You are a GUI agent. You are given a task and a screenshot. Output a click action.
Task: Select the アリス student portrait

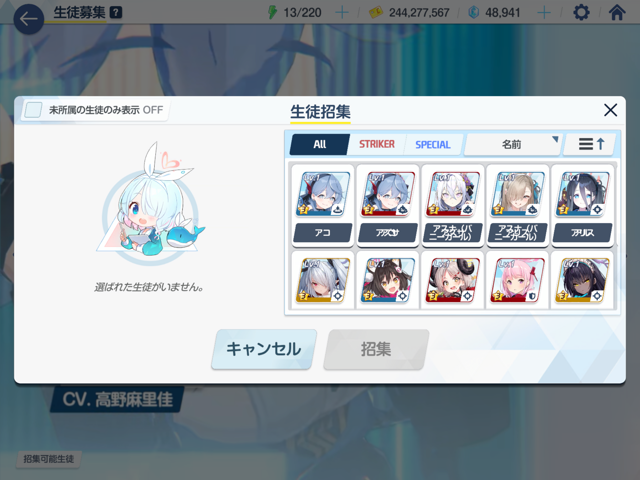[x=582, y=205]
